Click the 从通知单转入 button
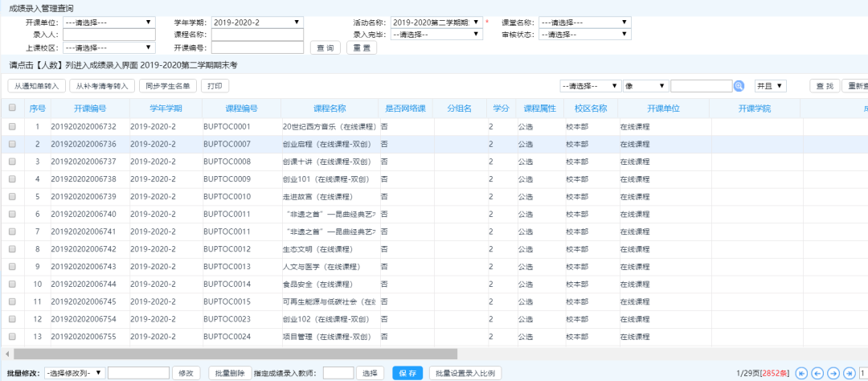This screenshot has width=868, height=381. tap(36, 86)
